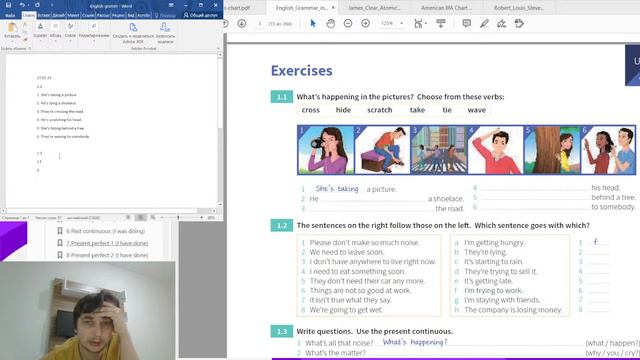Save the Word document
The width and height of the screenshot is (640, 360).
pyautogui.click(x=9, y=5)
